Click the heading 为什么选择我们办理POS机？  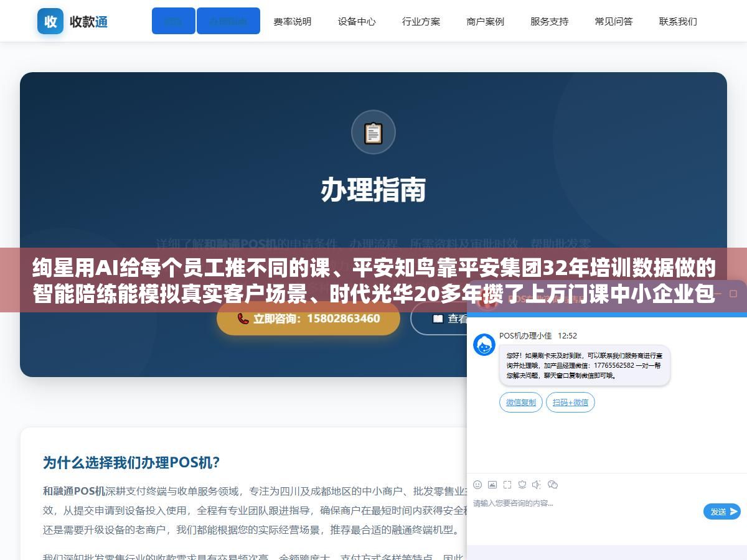point(131,463)
